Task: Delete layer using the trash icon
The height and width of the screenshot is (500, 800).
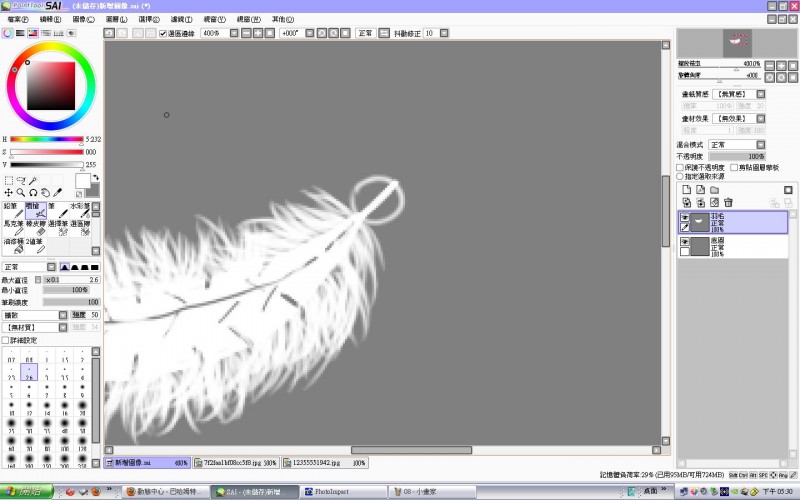Action: pos(728,203)
